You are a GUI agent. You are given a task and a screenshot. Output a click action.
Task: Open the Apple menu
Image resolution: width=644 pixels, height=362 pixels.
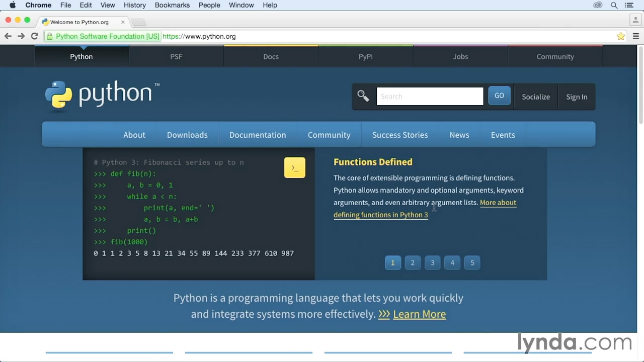pos(13,5)
